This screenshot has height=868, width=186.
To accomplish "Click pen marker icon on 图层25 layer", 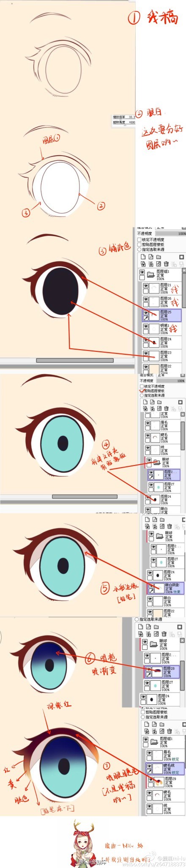I will point(146,318).
